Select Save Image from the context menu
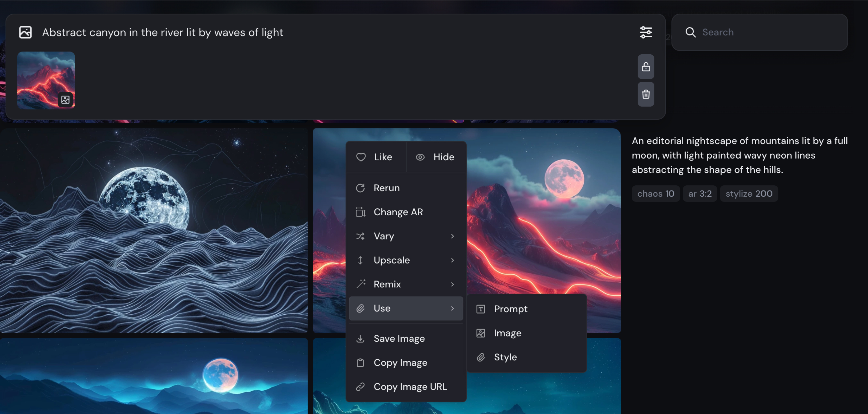This screenshot has height=414, width=868. (399, 339)
